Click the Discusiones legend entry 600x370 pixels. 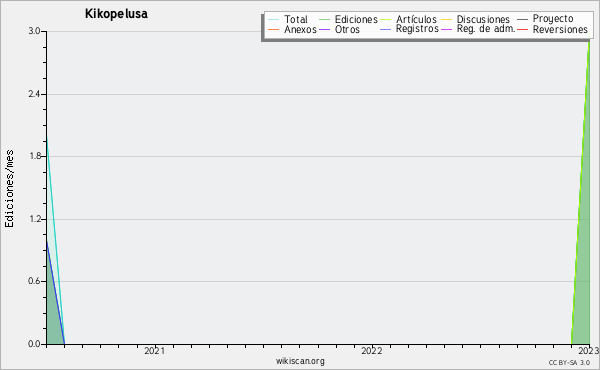pos(476,19)
